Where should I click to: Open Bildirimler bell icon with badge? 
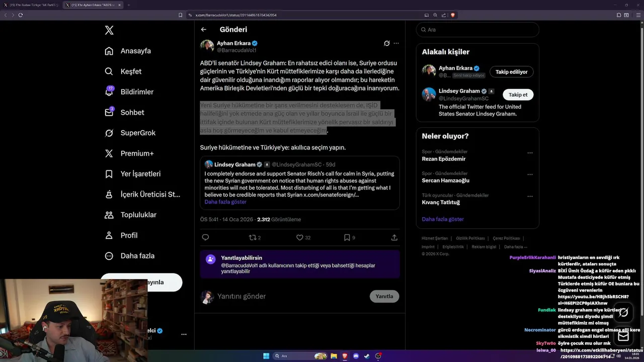109,92
